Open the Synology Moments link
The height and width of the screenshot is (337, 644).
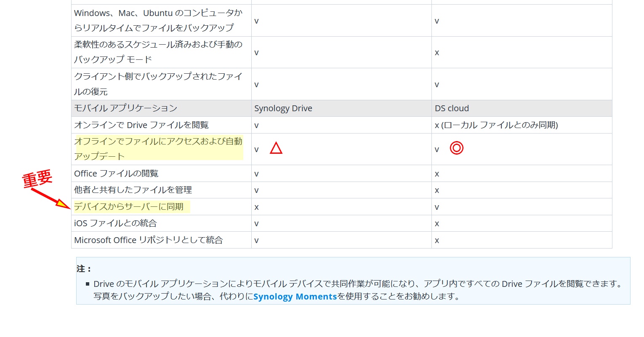point(295,297)
